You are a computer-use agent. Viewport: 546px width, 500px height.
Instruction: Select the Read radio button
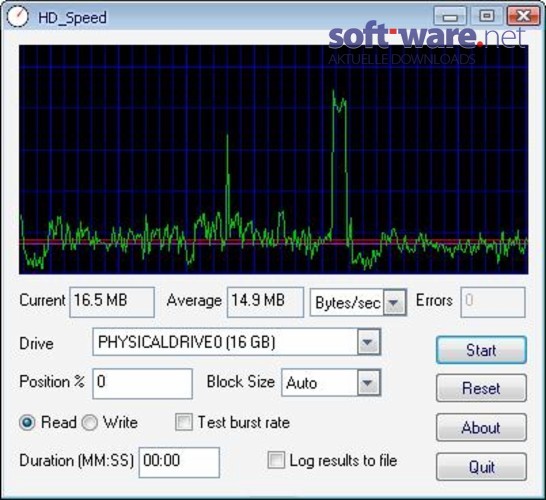[27, 423]
